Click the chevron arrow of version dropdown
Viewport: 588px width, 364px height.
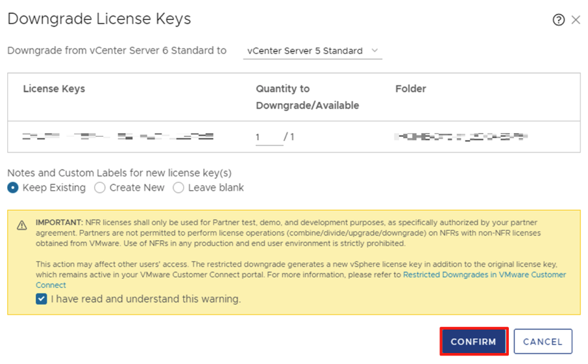pos(374,51)
